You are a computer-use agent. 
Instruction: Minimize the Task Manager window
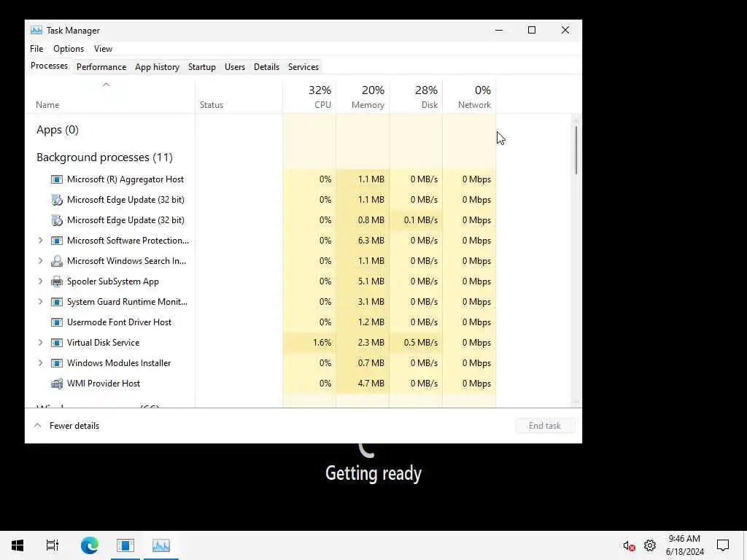pos(499,30)
